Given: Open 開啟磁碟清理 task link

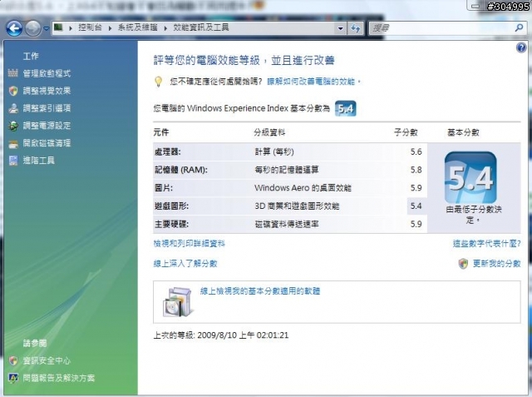Looking at the screenshot, I should coord(47,143).
